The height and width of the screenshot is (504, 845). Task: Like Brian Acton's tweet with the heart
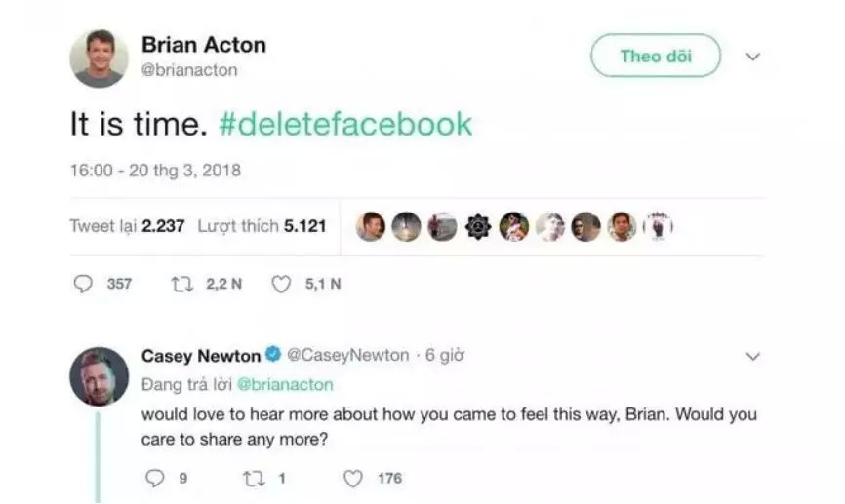[x=281, y=284]
